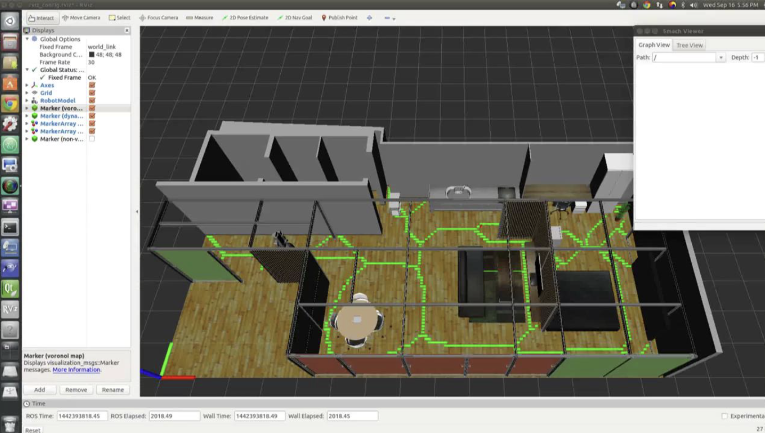This screenshot has width=765, height=433.
Task: Toggle the first MarkerArray checkbox
Action: (x=92, y=123)
